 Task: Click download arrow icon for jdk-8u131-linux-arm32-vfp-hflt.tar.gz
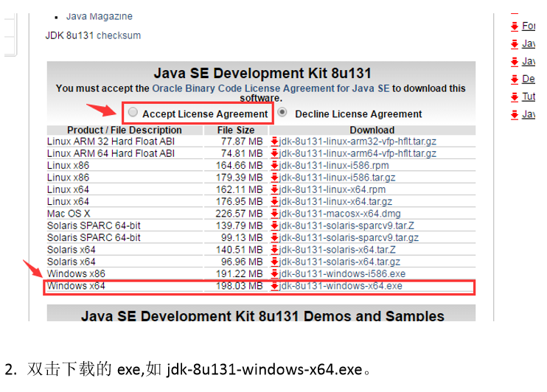coord(274,141)
